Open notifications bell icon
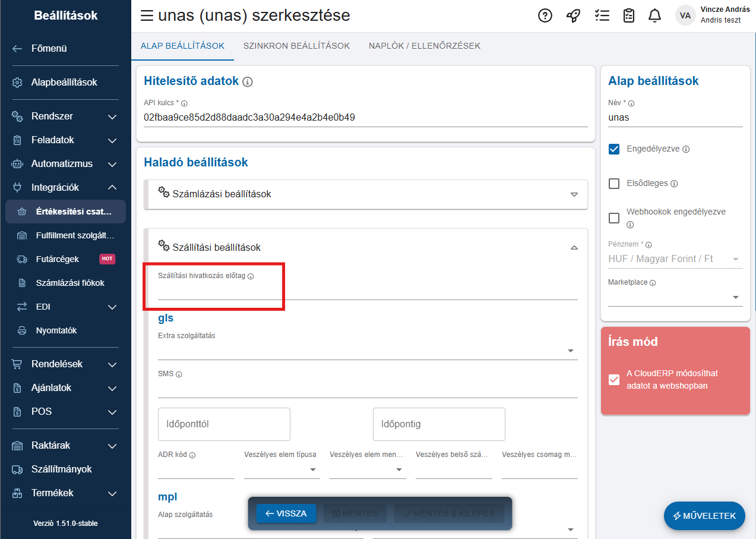 point(654,16)
